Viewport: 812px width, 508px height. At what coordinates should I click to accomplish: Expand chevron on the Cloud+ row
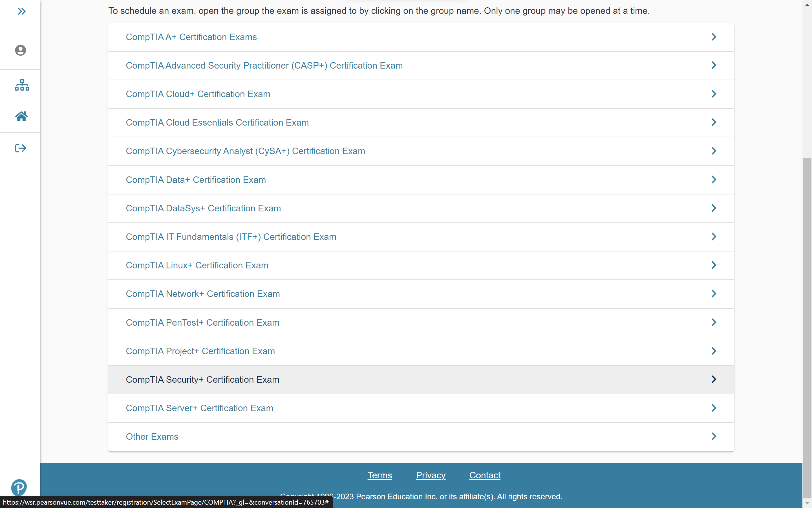714,94
